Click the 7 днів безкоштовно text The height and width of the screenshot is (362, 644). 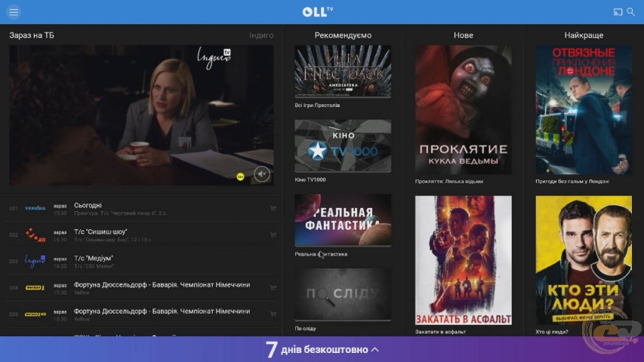316,349
